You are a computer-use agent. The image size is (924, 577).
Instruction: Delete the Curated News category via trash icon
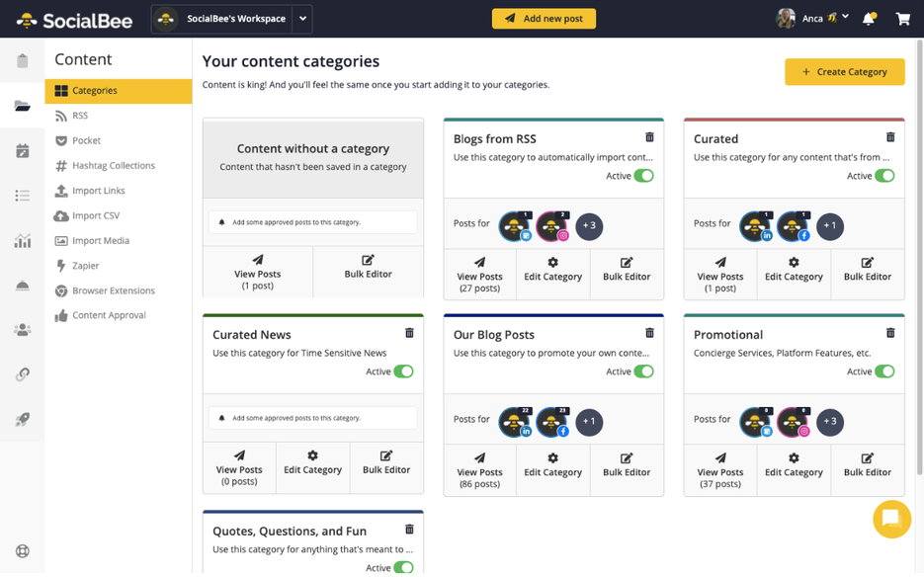click(x=409, y=333)
